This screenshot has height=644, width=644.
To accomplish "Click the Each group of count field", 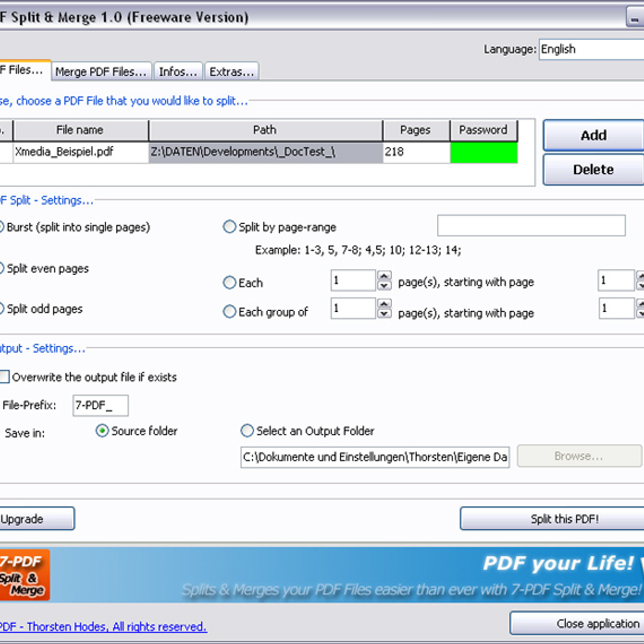I will (x=353, y=308).
